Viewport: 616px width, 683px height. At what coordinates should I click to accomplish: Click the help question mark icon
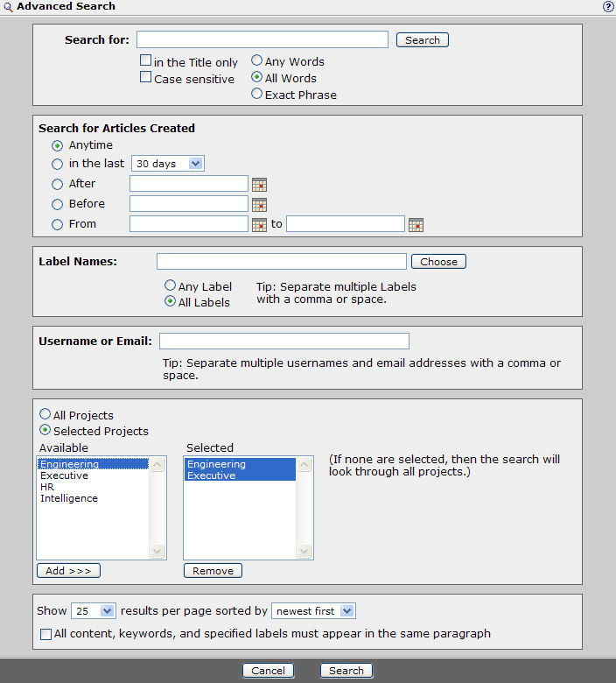click(608, 6)
